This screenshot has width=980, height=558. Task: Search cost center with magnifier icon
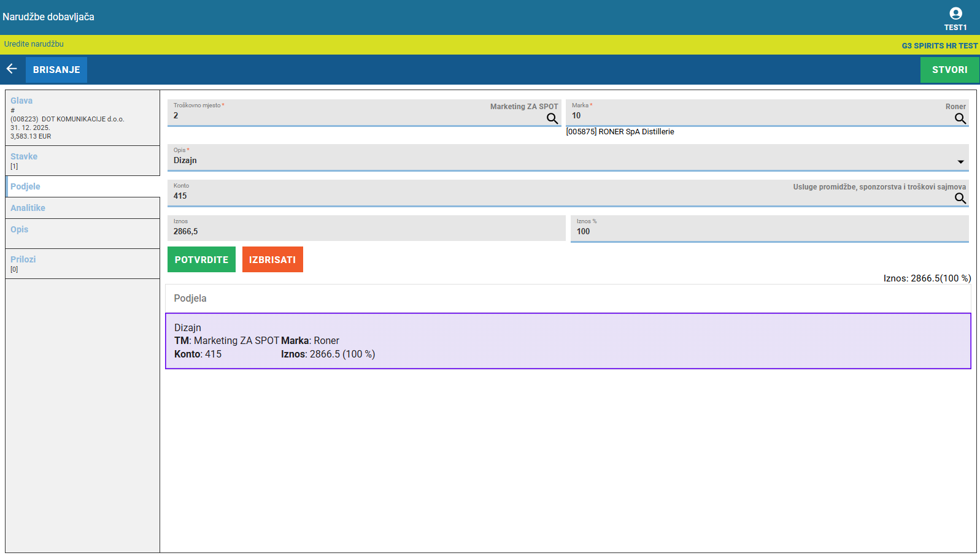[x=552, y=118]
